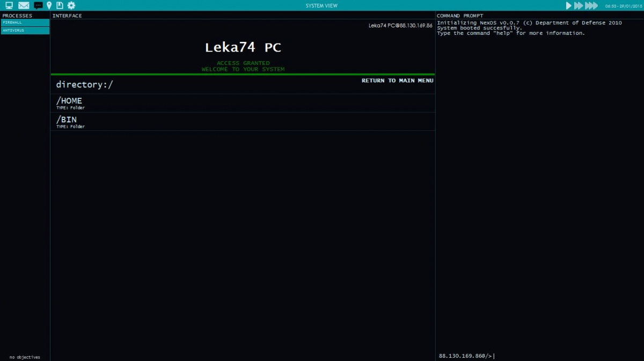This screenshot has height=361, width=644.
Task: Open the /BIN folder
Action: pyautogui.click(x=67, y=120)
